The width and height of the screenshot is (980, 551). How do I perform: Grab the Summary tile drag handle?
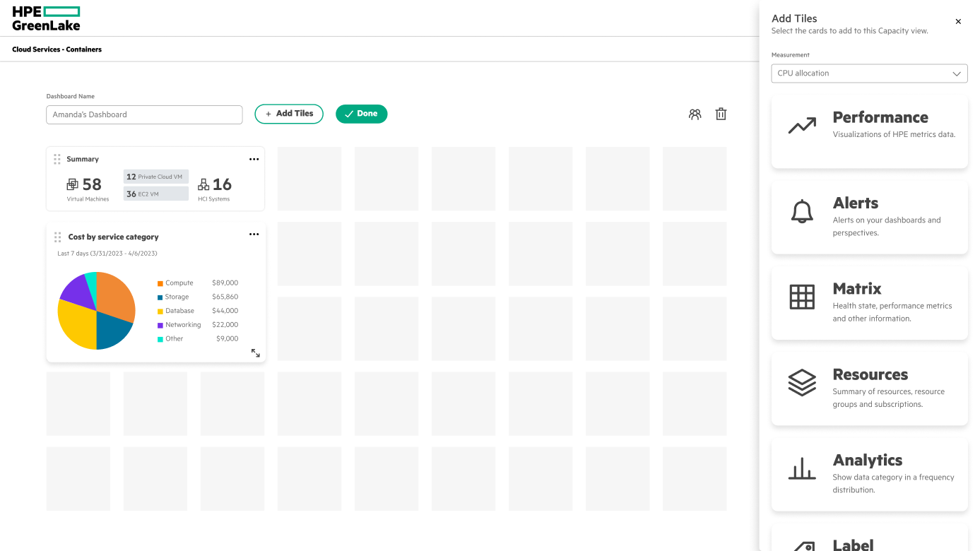click(57, 159)
